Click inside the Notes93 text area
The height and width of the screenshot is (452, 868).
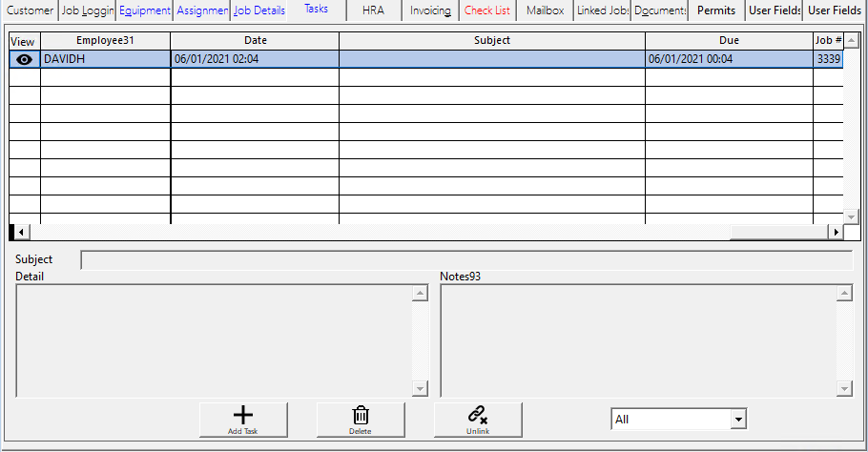(637, 339)
